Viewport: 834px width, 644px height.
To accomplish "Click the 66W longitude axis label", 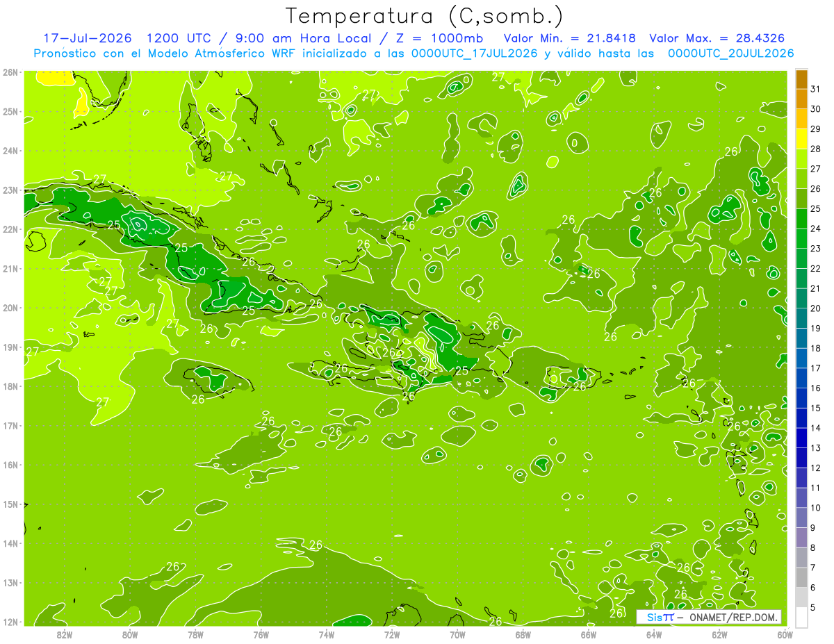I will point(589,634).
